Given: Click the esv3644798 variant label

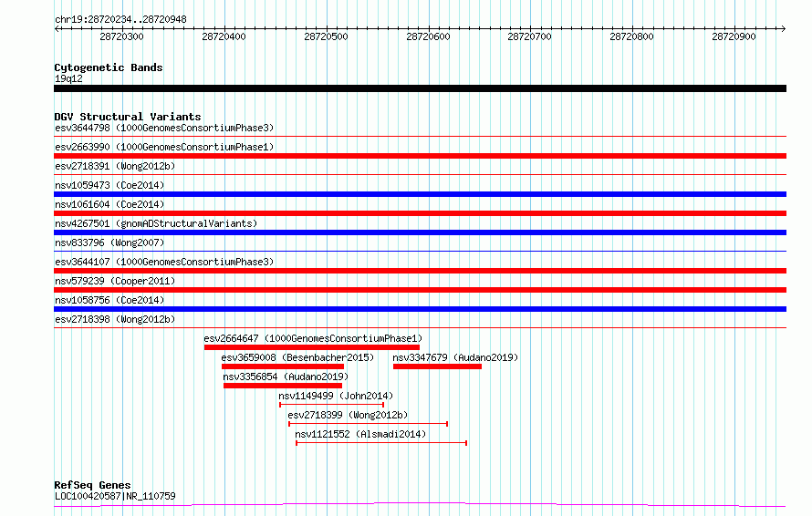Looking at the screenshot, I should [164, 128].
